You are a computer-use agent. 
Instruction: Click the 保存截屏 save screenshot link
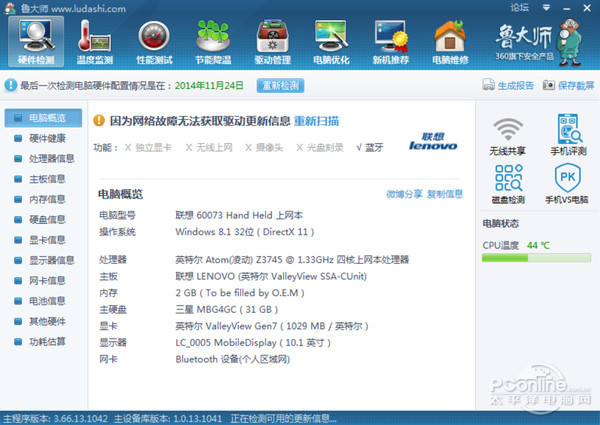(x=576, y=85)
